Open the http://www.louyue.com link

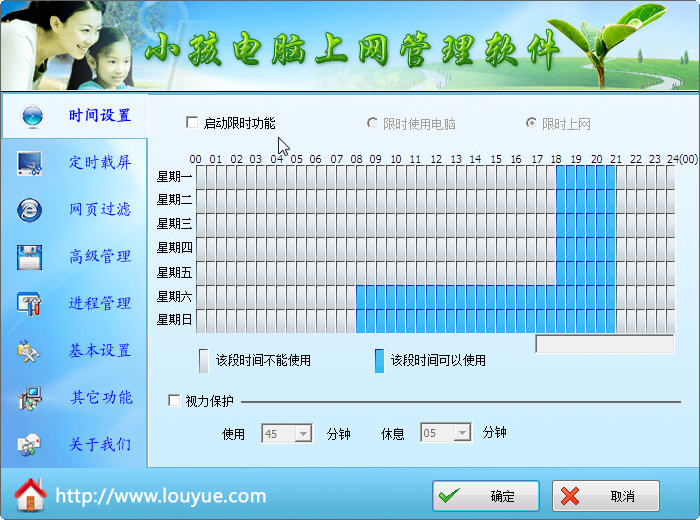[x=161, y=496]
